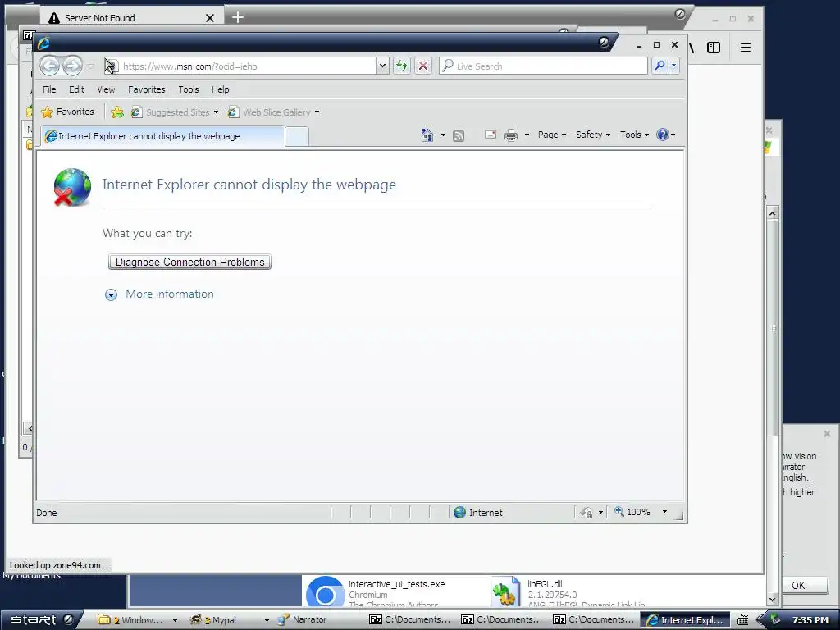Click the IE logo in the title bar

coord(43,43)
